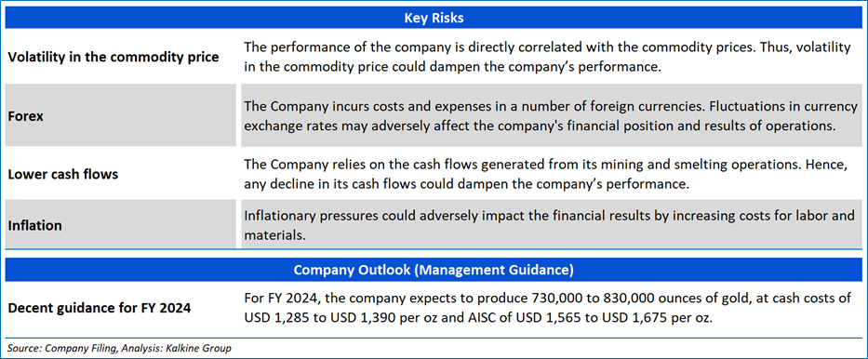Select the Inflation row label
The image size is (868, 359).
click(x=34, y=225)
